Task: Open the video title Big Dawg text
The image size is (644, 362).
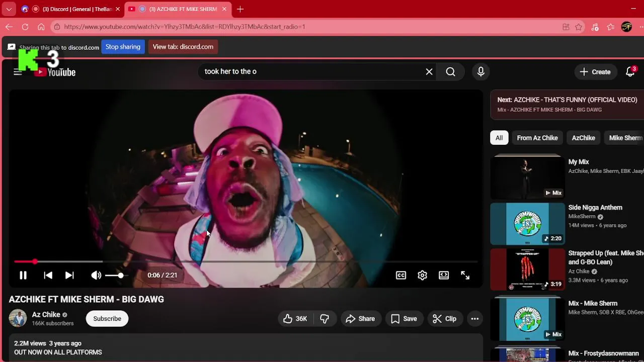Action: click(x=87, y=299)
